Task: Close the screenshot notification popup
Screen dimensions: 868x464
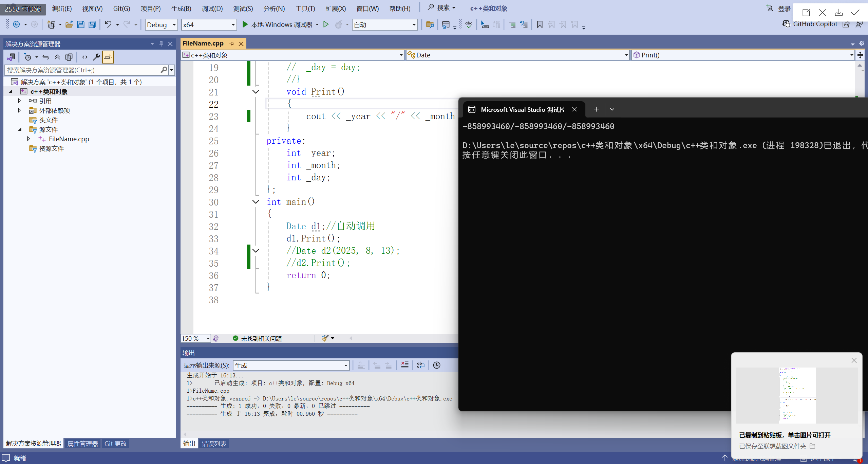Action: point(854,360)
